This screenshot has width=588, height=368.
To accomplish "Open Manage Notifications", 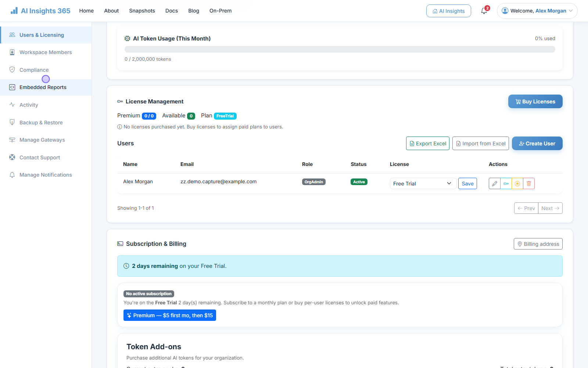I will click(x=46, y=175).
